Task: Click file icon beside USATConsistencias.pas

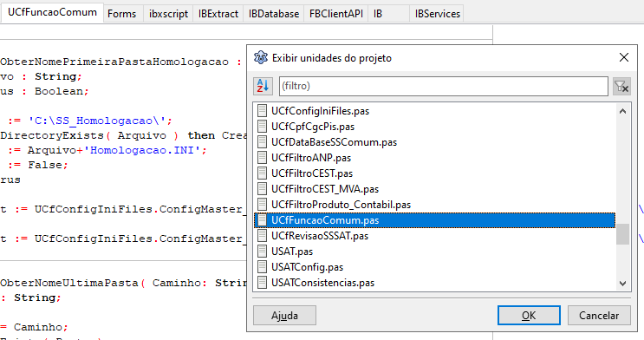Action: pos(262,283)
